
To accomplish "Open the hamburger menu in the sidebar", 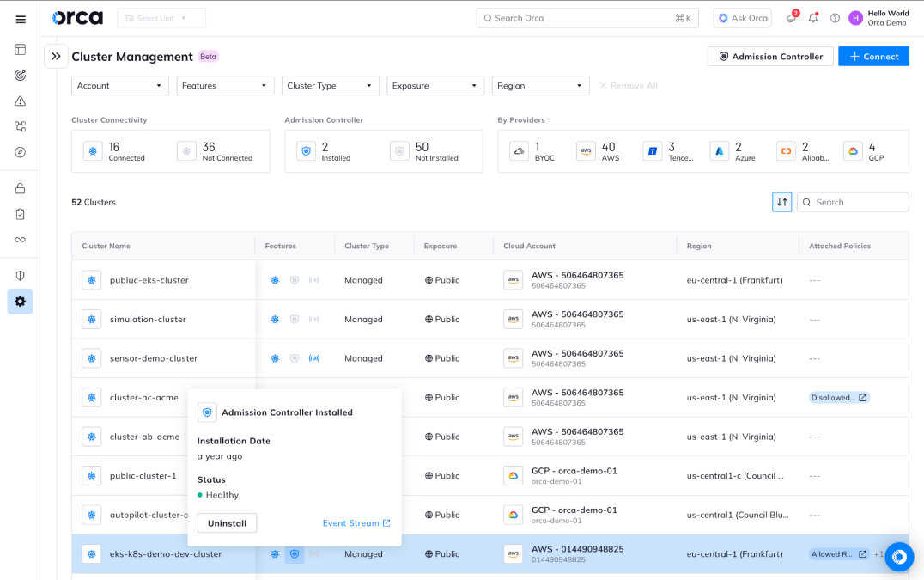I will pyautogui.click(x=21, y=20).
